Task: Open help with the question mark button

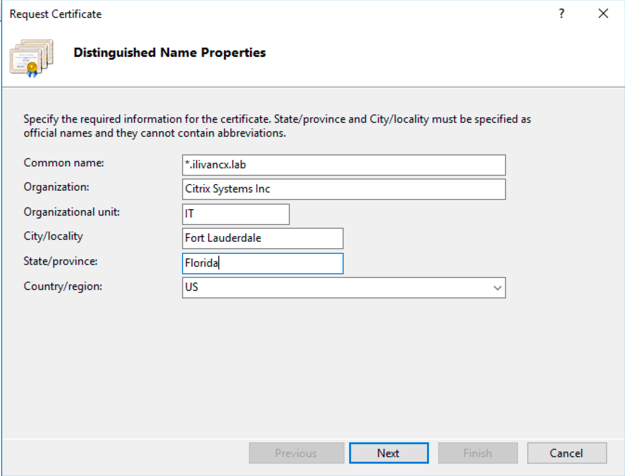Action: (562, 14)
